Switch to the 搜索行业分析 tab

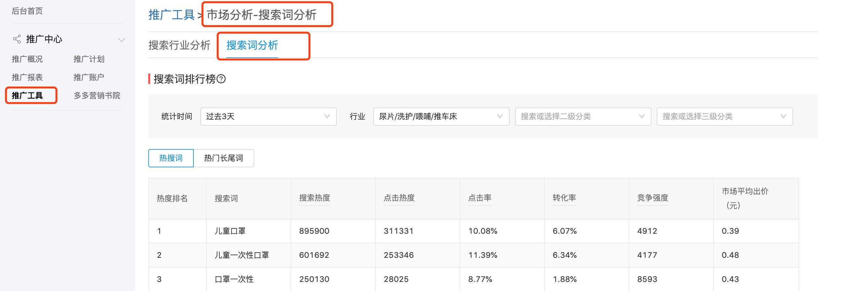click(179, 45)
